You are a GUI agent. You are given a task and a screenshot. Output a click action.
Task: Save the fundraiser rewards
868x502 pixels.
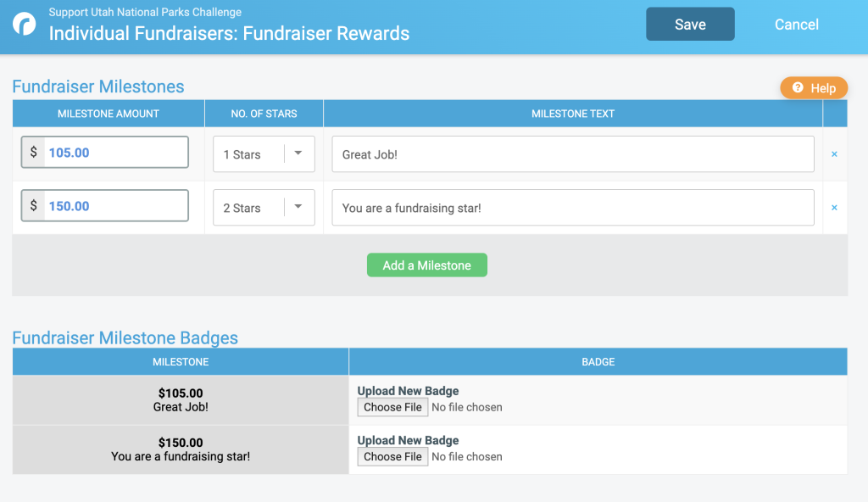tap(690, 24)
